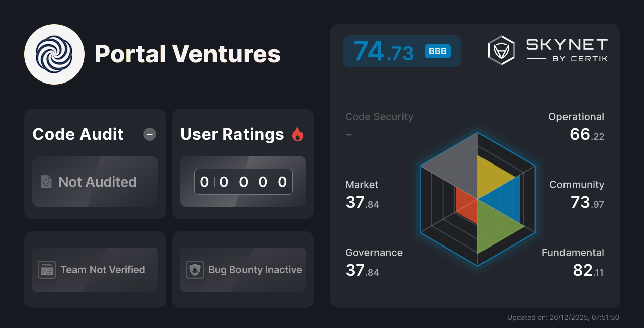Click the document icon next to Not Audited
The width and height of the screenshot is (644, 328).
click(x=46, y=182)
